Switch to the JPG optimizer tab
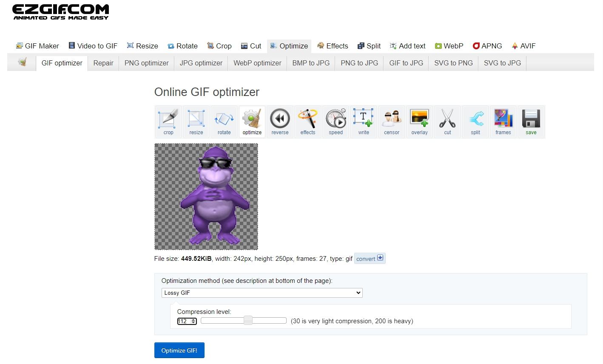 [201, 63]
